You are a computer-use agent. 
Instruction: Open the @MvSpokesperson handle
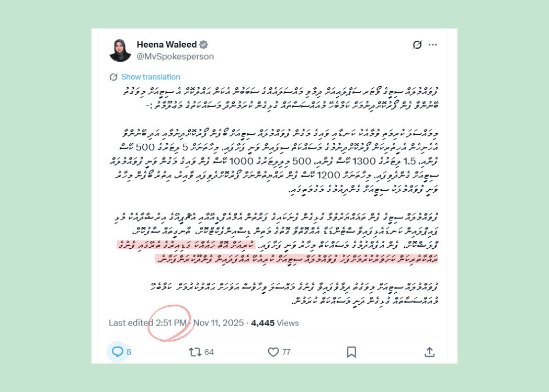(x=175, y=56)
